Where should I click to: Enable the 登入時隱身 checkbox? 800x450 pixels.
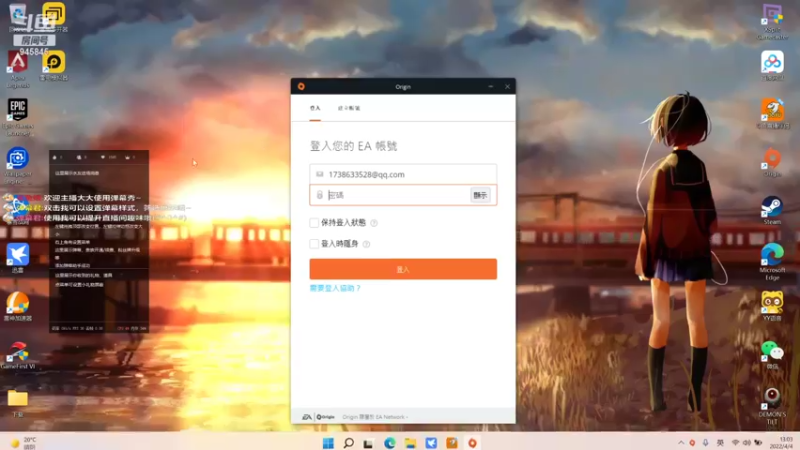(314, 244)
